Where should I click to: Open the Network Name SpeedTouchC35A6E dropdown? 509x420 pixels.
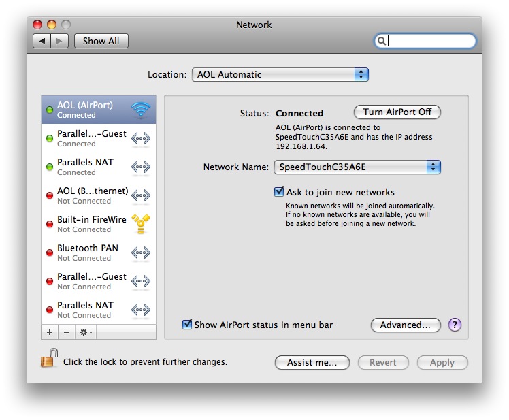coord(357,167)
